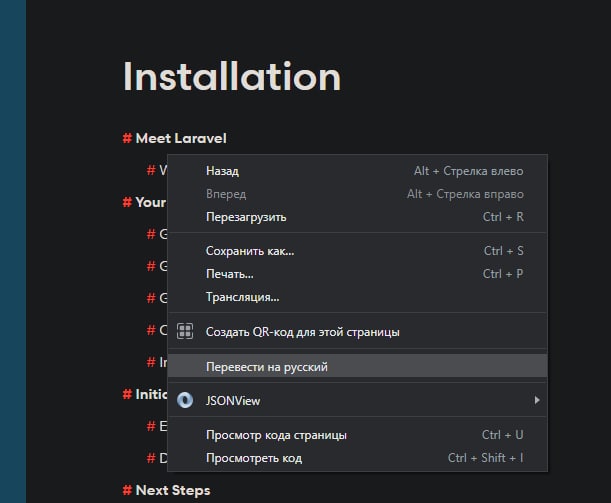The width and height of the screenshot is (611, 503).
Task: Click the 'Initic' section heading link
Action: point(151,394)
